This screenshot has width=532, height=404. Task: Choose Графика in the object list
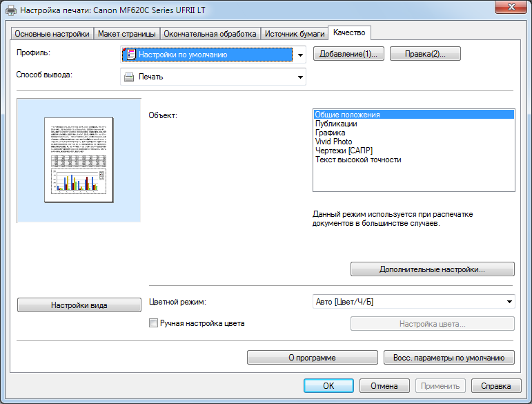coord(413,133)
